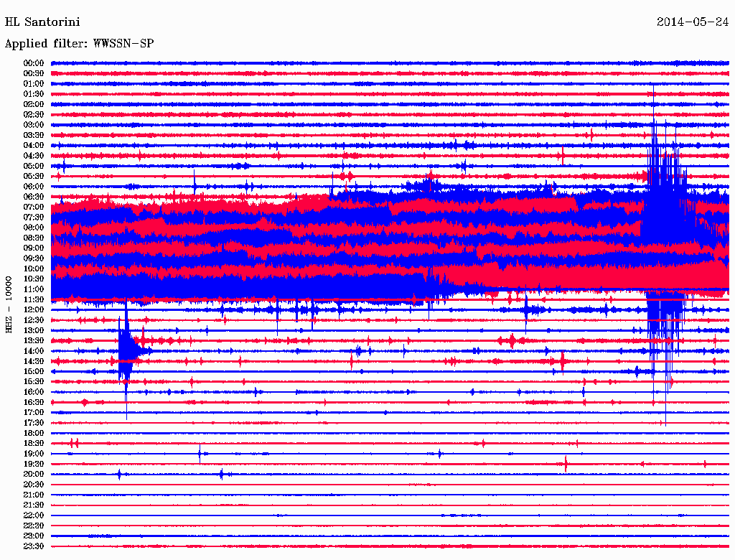Click the 21:30 time label
The height and width of the screenshot is (560, 735).
[x=34, y=505]
